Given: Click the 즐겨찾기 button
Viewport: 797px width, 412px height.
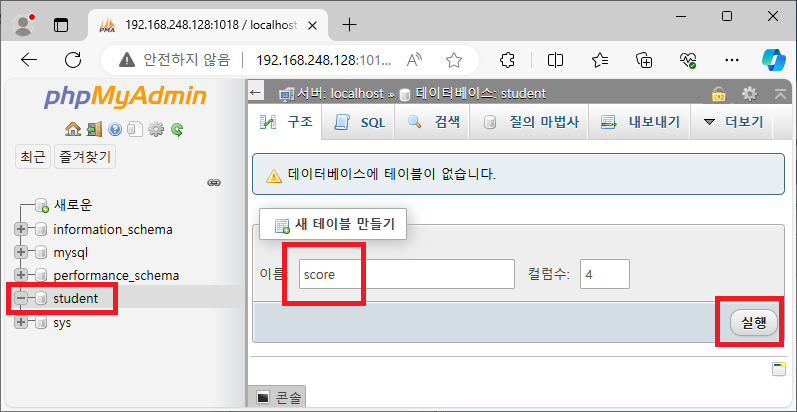Looking at the screenshot, I should click(85, 156).
